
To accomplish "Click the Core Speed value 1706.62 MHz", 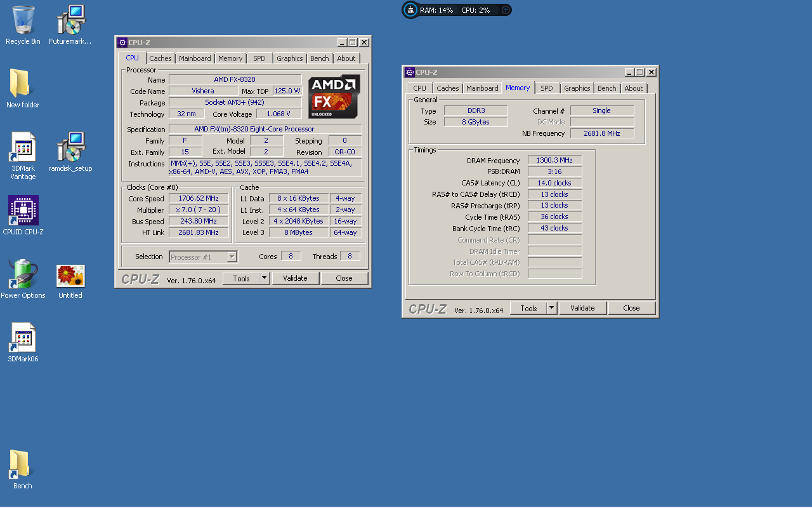I will tap(199, 198).
